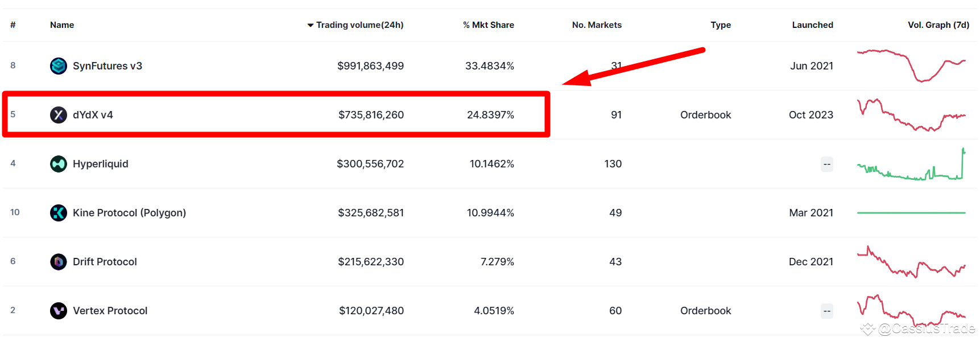Viewport: 980px width, 341px height.
Task: Click the Hyperliquid green volume graph
Action: 911,166
